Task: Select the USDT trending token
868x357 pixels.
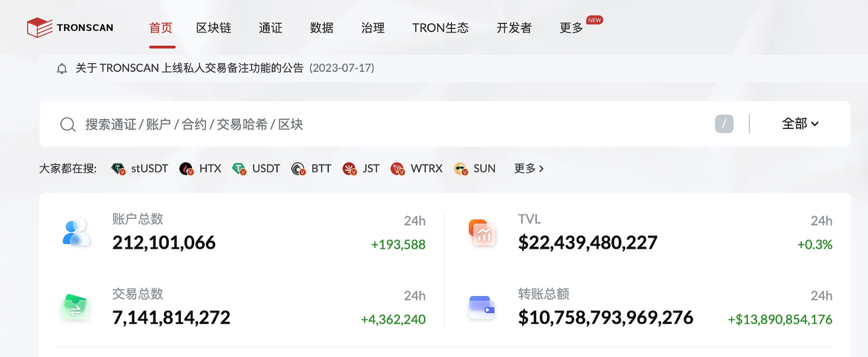Action: point(266,169)
